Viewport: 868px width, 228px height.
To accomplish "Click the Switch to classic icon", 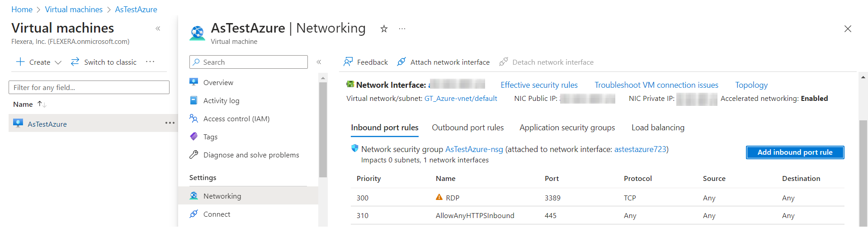I will 75,62.
